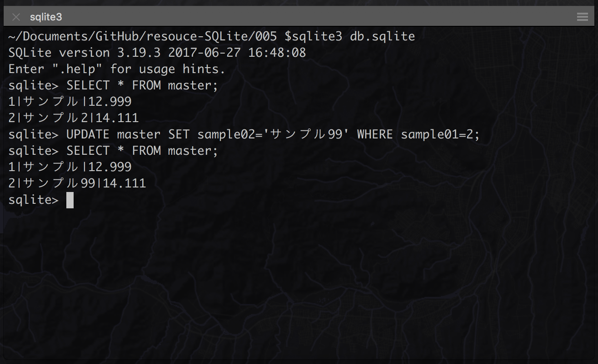Screen dimensions: 598x364
Task: Click WHERE sample01=2 in the UPDATE statement
Action: click(x=419, y=135)
